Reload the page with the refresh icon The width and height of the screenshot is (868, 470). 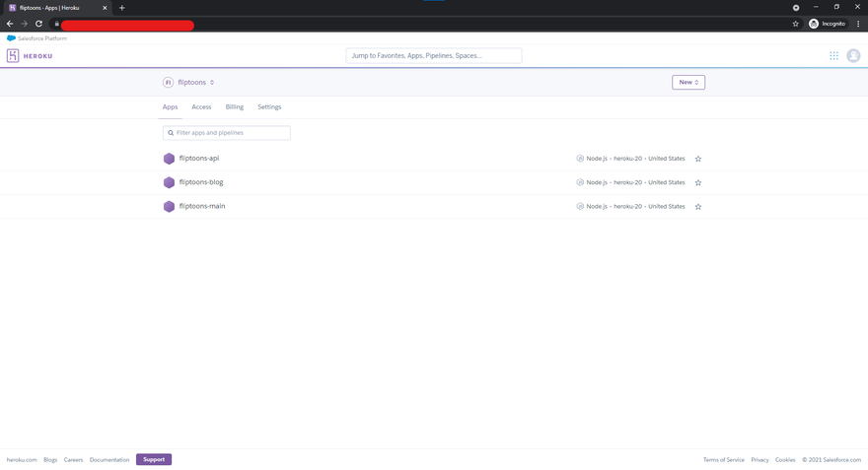coord(38,24)
